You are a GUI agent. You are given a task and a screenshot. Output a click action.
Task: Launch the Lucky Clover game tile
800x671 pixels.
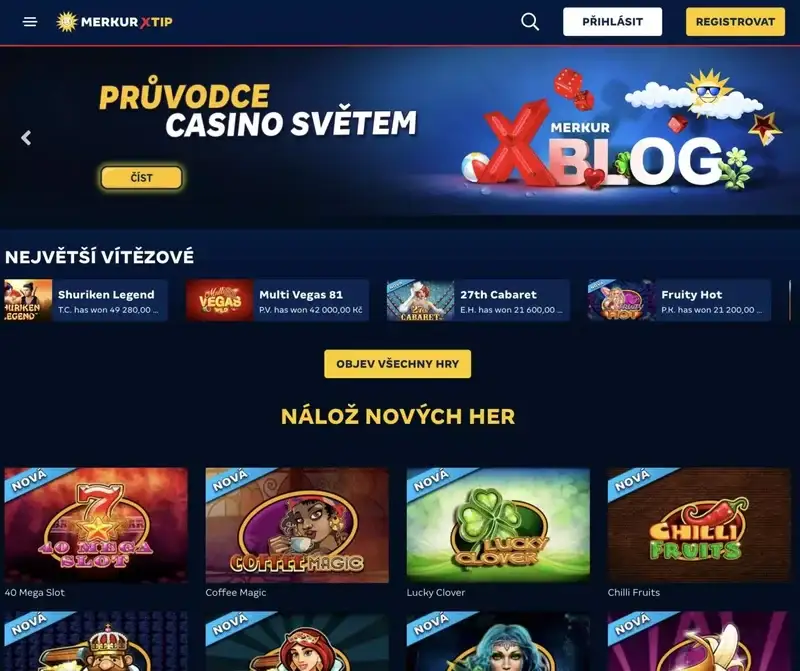(x=498, y=525)
